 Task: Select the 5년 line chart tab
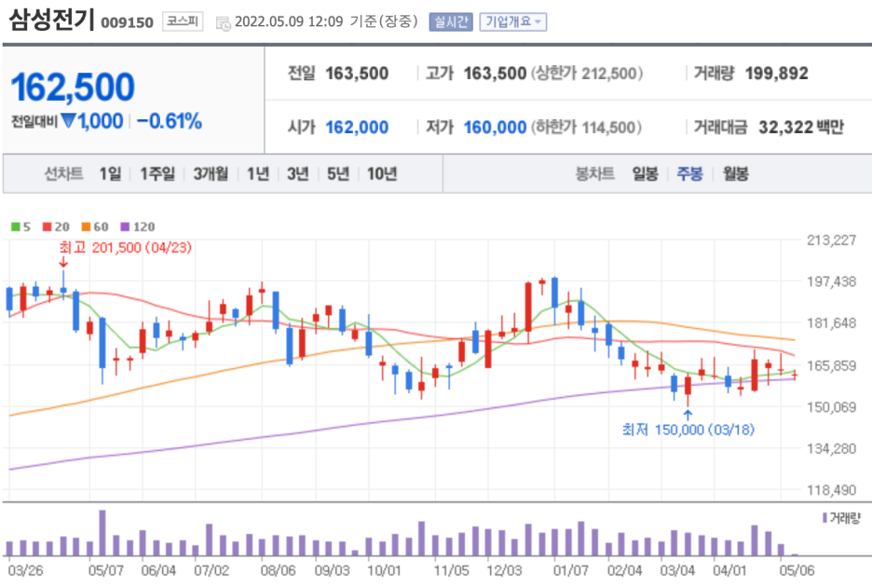pyautogui.click(x=337, y=174)
